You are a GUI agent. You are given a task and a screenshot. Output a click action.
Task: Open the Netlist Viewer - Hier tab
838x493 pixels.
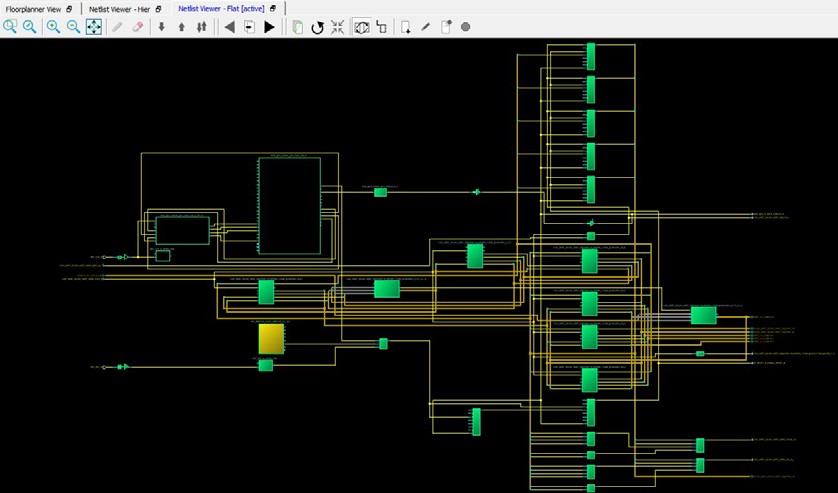[x=118, y=8]
